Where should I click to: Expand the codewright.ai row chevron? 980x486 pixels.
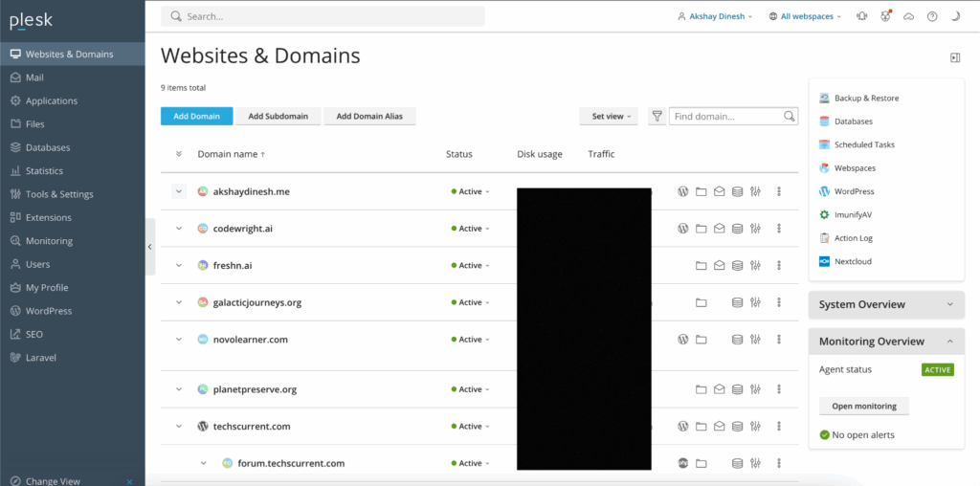(179, 229)
